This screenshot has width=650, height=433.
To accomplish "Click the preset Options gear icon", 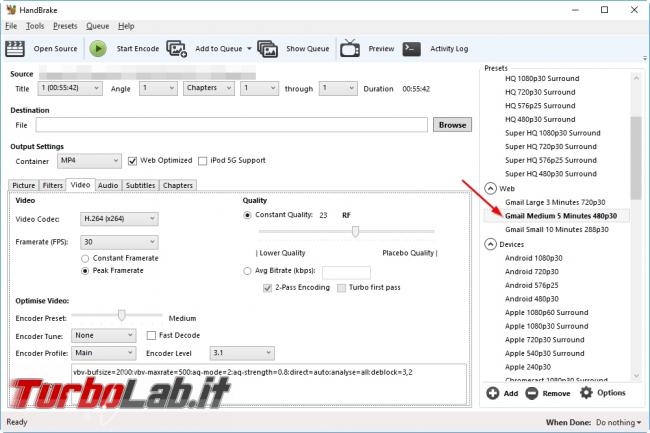I will point(586,392).
